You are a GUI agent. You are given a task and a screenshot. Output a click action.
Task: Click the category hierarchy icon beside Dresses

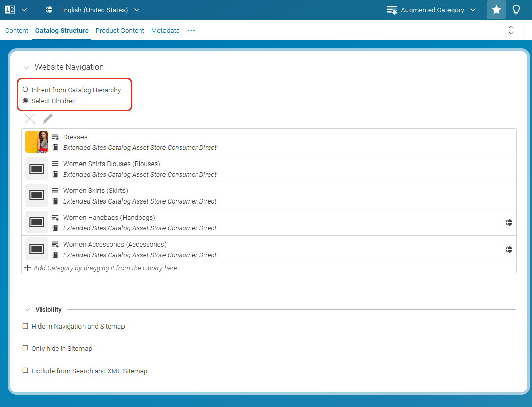54,137
